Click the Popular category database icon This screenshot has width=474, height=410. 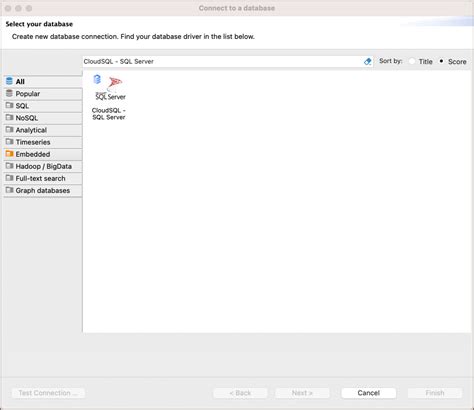[x=9, y=93]
